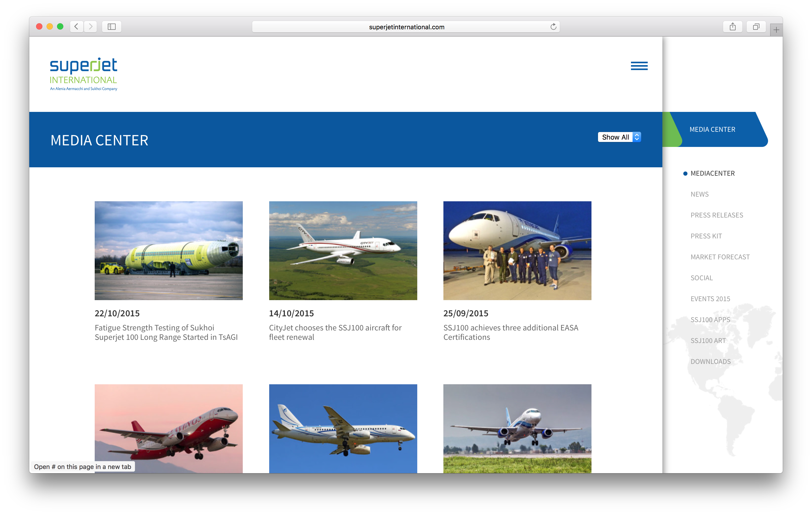Toggle the Safari sidebar button
The image size is (812, 515).
point(112,27)
